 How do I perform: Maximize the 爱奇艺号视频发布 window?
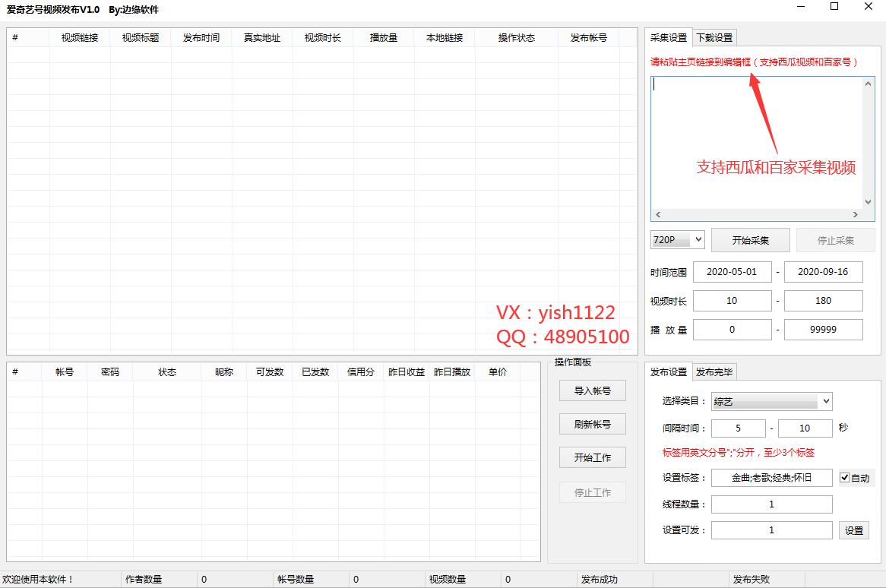click(x=834, y=7)
